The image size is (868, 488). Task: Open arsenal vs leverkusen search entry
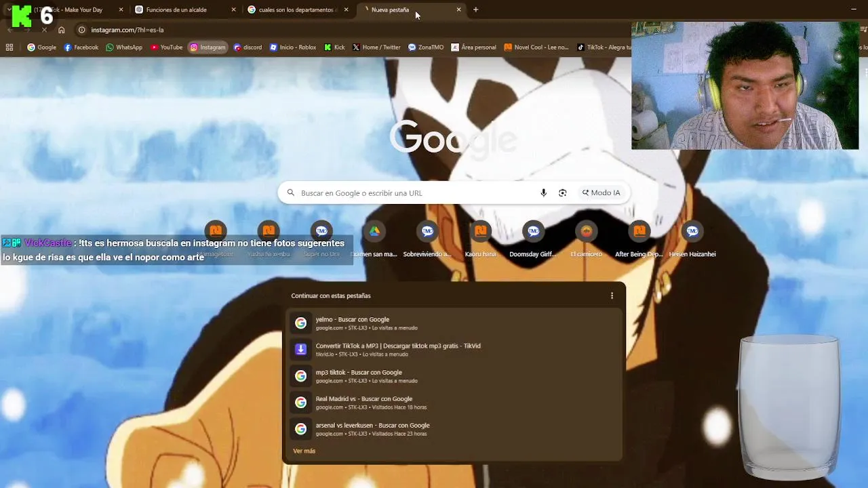tap(454, 429)
